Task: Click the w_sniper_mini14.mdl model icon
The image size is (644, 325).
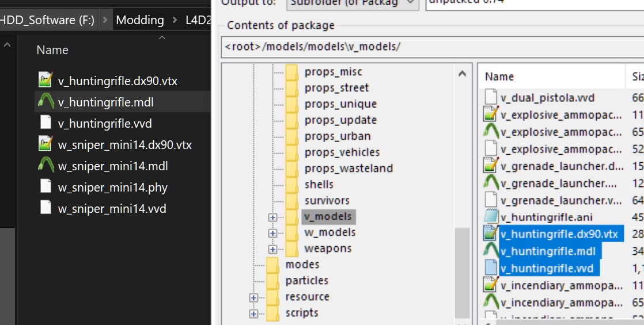Action: [46, 166]
